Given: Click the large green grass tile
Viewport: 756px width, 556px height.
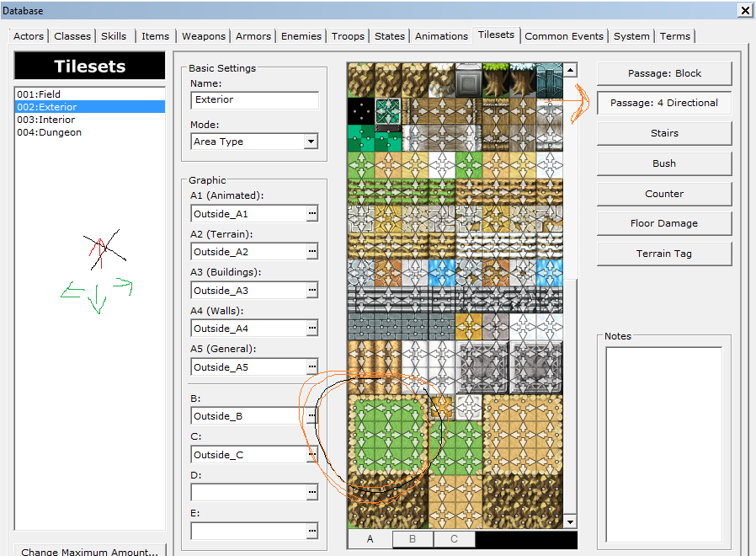Looking at the screenshot, I should (x=388, y=435).
